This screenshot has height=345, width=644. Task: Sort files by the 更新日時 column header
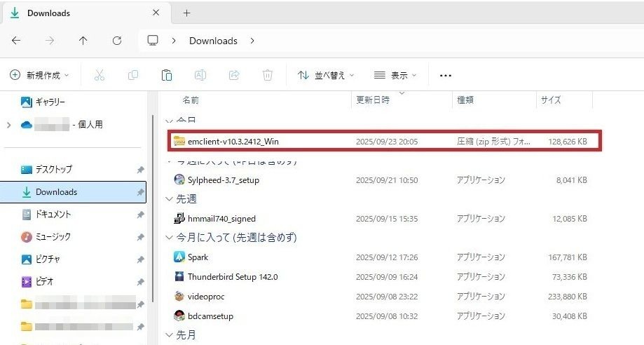click(x=373, y=100)
